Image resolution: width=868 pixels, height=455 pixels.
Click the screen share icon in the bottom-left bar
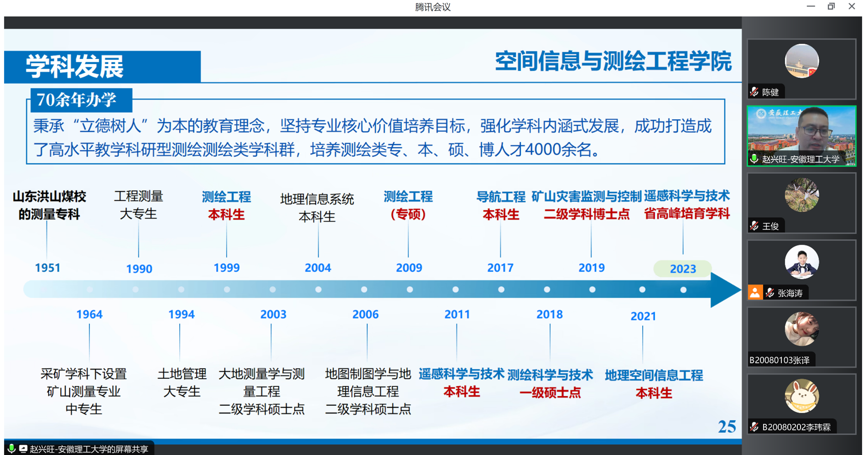pos(23,449)
